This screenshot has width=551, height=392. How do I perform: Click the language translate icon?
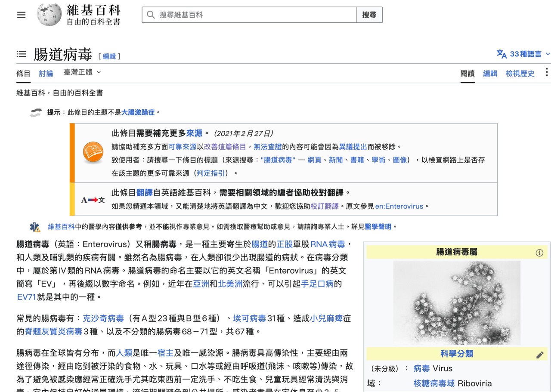coord(501,54)
